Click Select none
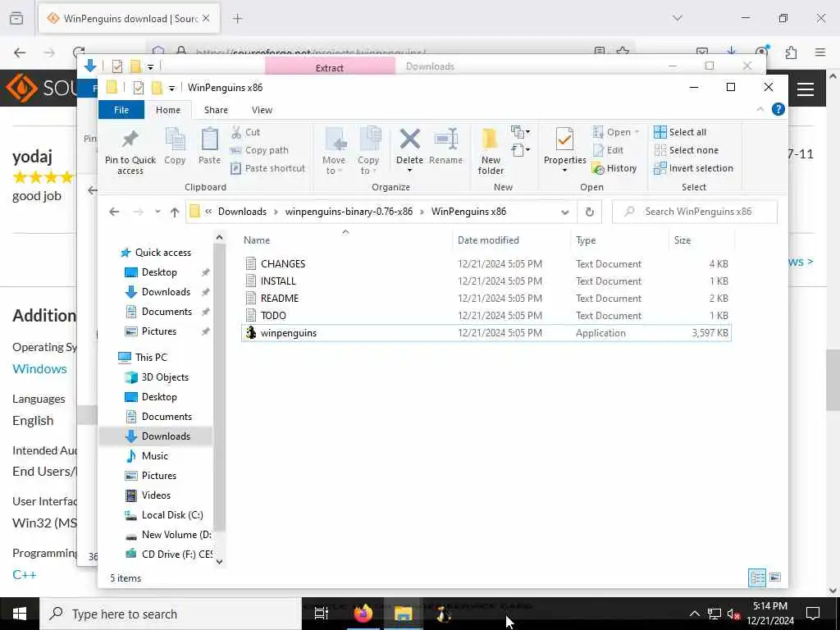The height and width of the screenshot is (630, 840). pos(687,150)
